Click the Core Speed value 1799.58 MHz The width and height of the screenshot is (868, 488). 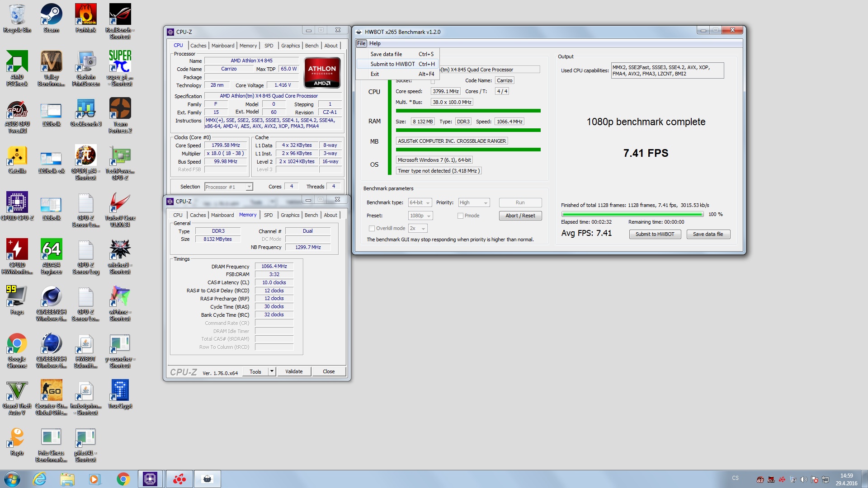tap(226, 145)
